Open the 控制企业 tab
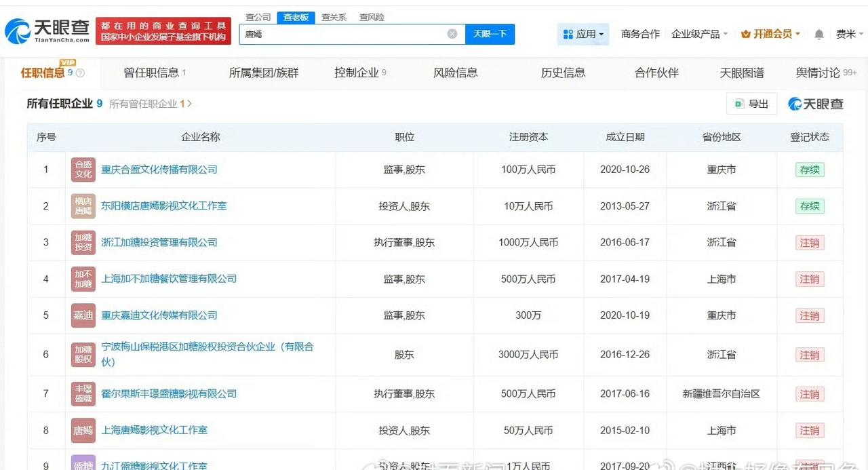 click(360, 73)
